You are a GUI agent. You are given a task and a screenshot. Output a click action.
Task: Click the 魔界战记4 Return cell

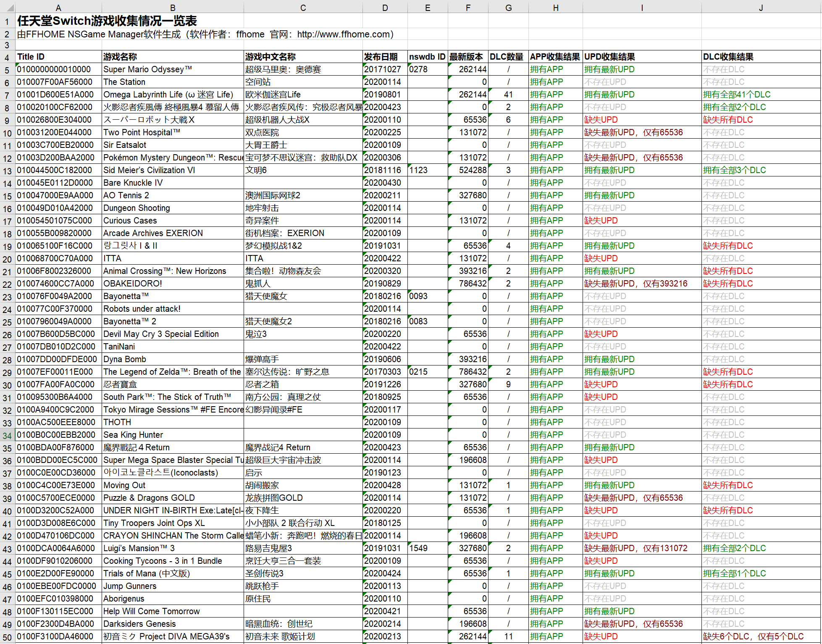[x=303, y=447]
